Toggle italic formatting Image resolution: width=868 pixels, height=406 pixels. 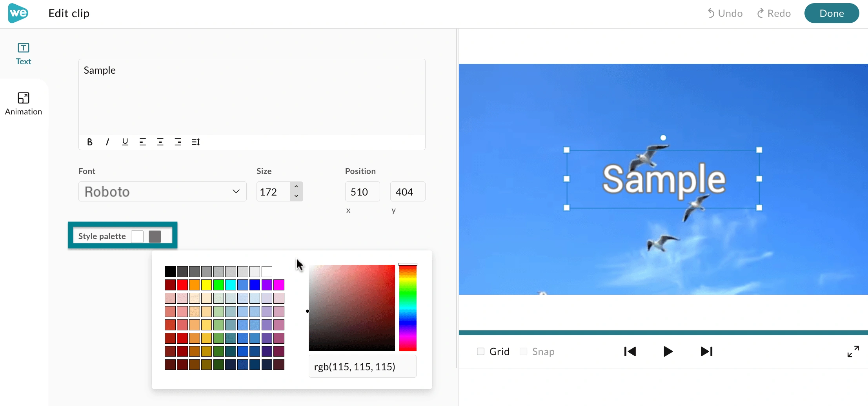[107, 142]
